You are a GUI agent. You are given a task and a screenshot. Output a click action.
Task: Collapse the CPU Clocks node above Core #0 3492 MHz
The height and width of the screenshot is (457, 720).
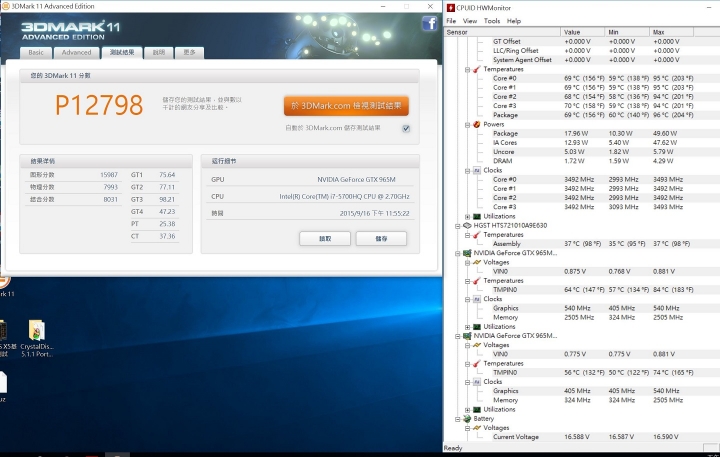(x=467, y=170)
